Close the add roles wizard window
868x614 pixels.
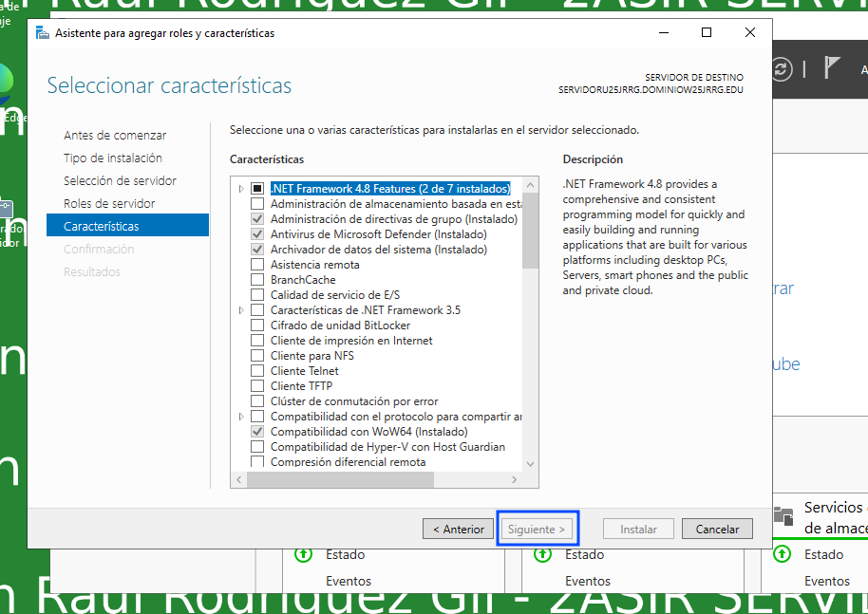pos(750,32)
